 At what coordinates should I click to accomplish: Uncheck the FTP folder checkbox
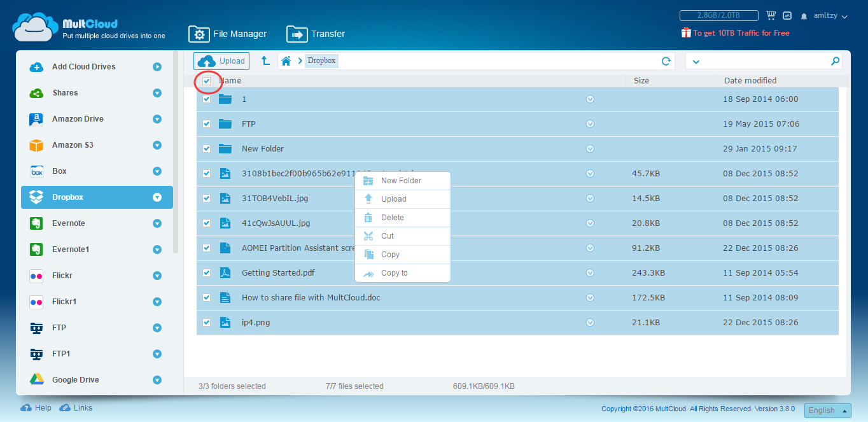(x=206, y=124)
